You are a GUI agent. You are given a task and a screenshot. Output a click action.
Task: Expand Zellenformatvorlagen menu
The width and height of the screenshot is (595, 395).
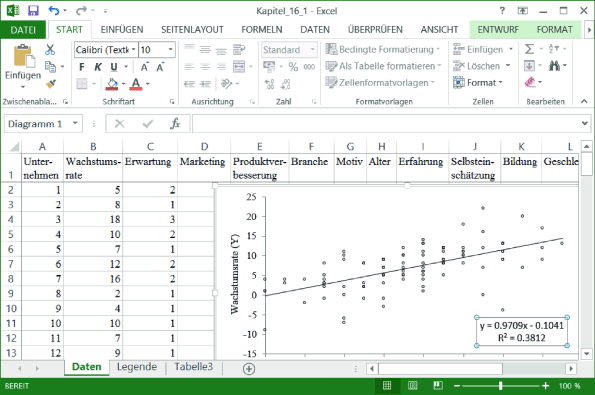pyautogui.click(x=380, y=82)
